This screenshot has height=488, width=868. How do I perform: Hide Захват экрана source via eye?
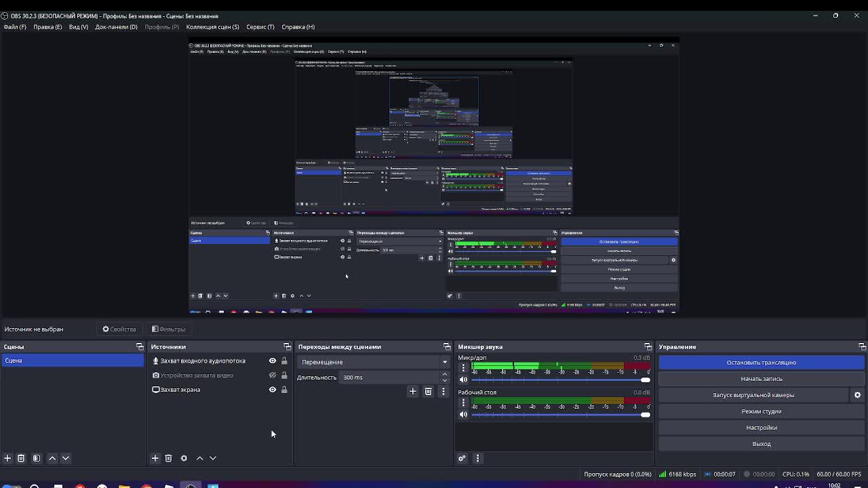pos(273,390)
